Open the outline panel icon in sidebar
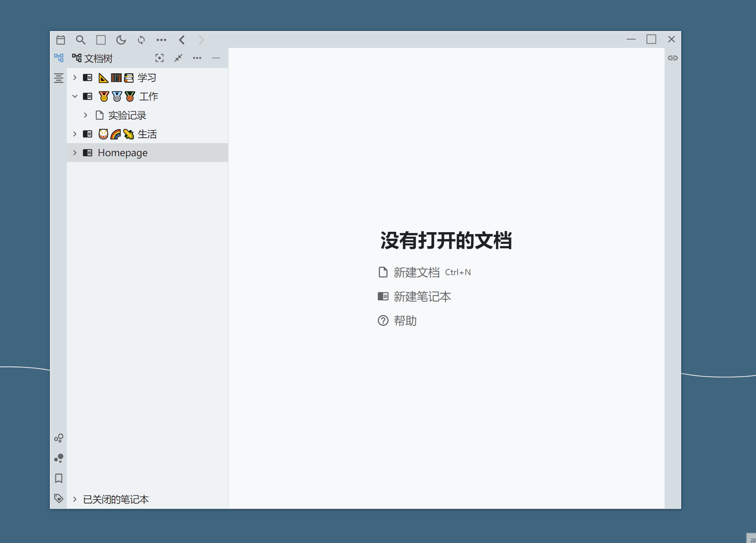Viewport: 756px width, 543px height. 59,78
